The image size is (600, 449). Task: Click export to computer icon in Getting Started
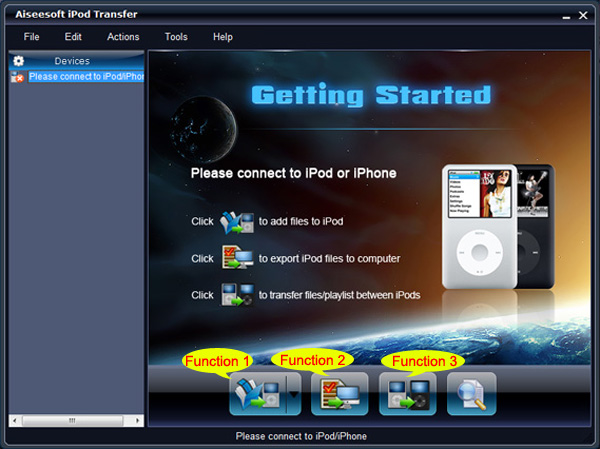pos(237,257)
